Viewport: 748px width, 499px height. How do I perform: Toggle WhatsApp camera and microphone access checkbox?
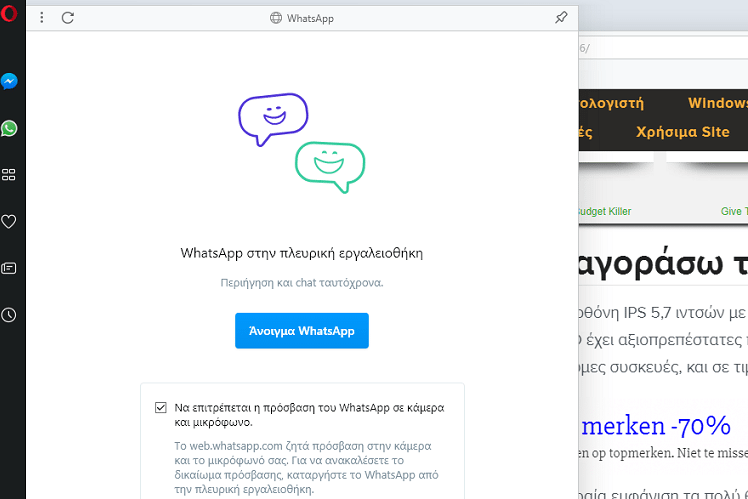pos(161,407)
